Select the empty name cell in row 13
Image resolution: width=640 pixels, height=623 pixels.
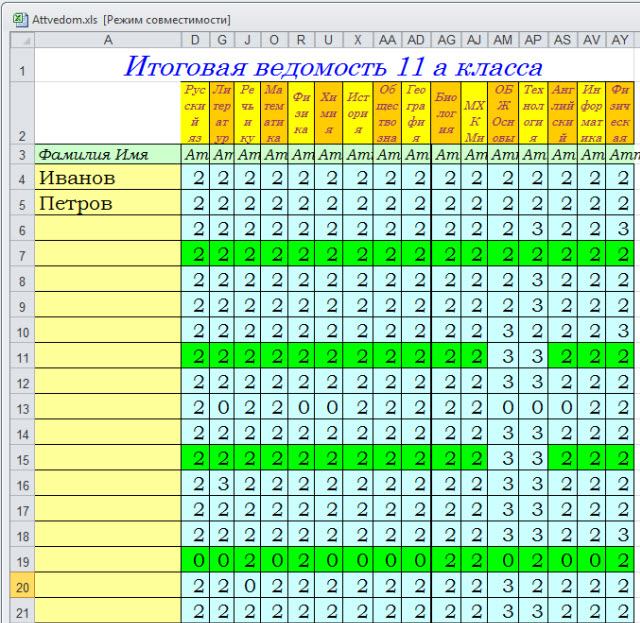[108, 407]
